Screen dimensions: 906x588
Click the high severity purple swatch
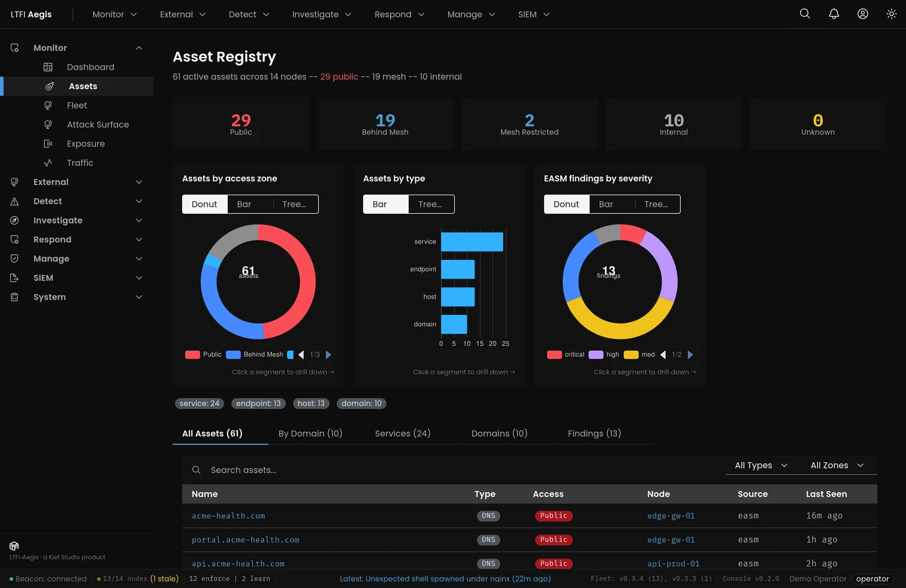(x=596, y=354)
